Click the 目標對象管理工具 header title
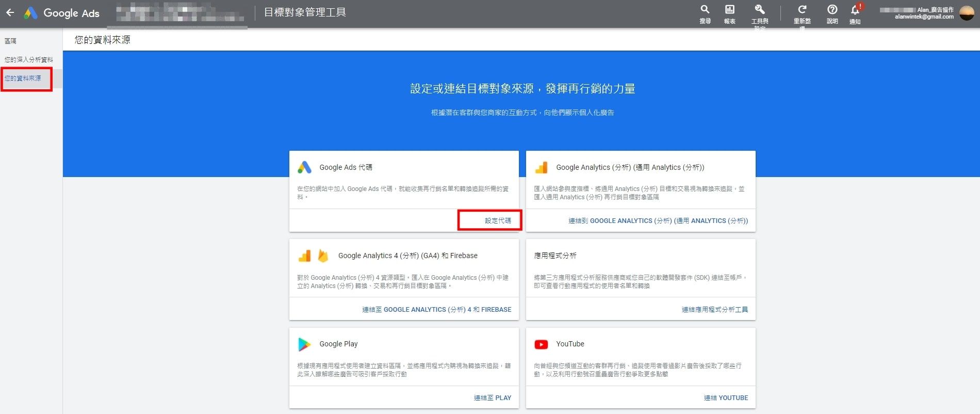The image size is (980, 414). [305, 12]
